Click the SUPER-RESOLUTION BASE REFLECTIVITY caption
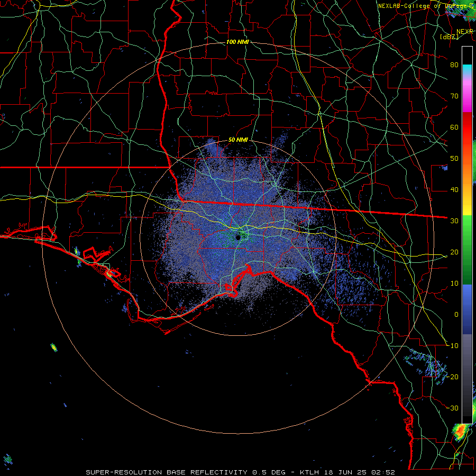 [167, 472]
